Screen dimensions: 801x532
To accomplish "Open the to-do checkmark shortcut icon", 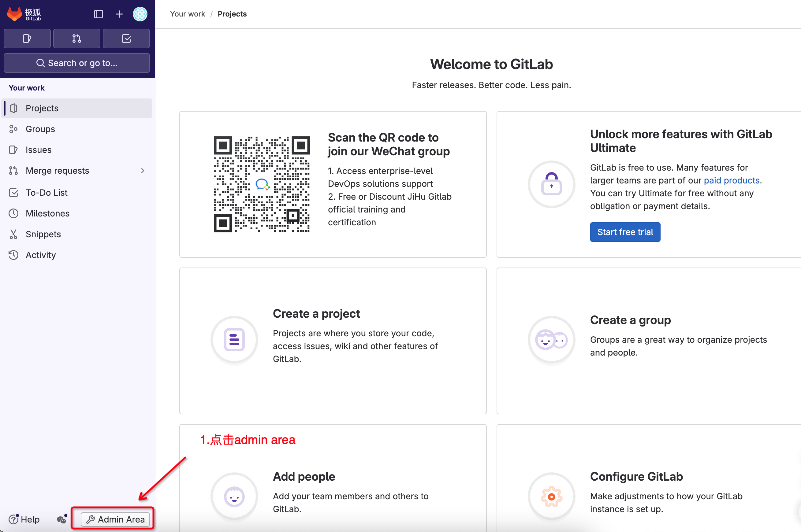I will (x=126, y=39).
